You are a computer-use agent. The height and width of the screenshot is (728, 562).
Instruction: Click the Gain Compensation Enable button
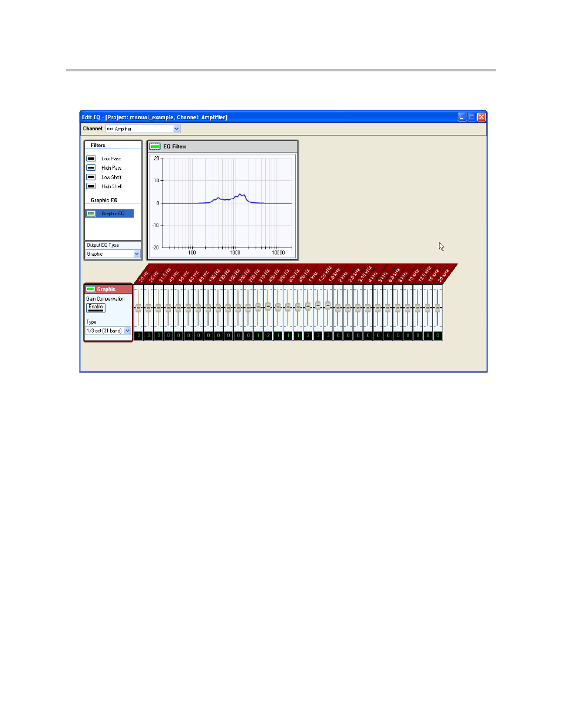(x=96, y=307)
